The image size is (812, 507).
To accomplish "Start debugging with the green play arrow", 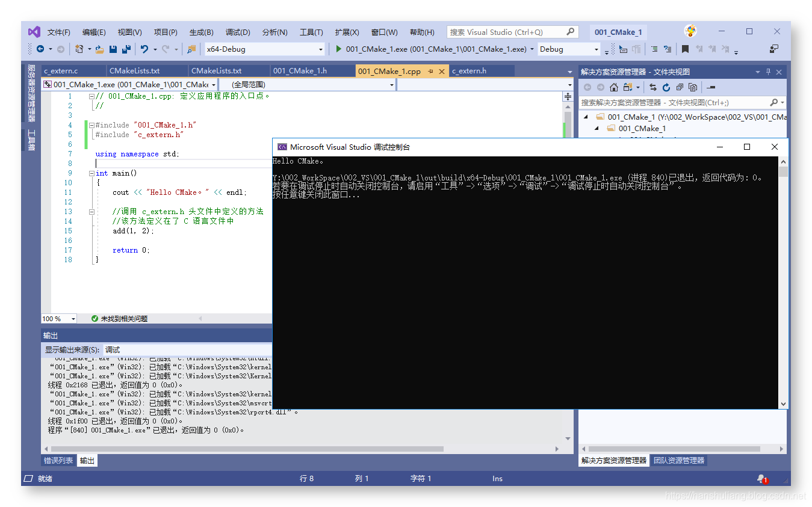I will pos(339,49).
